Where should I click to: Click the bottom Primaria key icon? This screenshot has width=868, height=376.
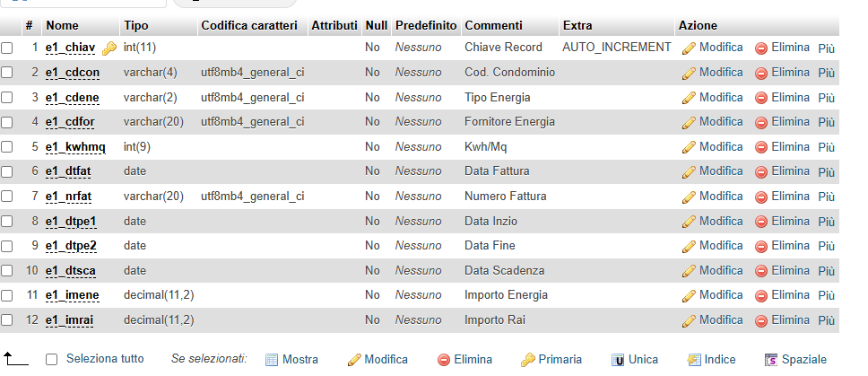[x=527, y=360]
